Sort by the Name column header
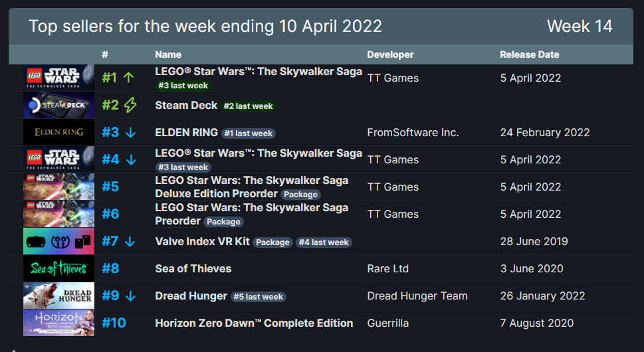The image size is (644, 352). coord(168,54)
